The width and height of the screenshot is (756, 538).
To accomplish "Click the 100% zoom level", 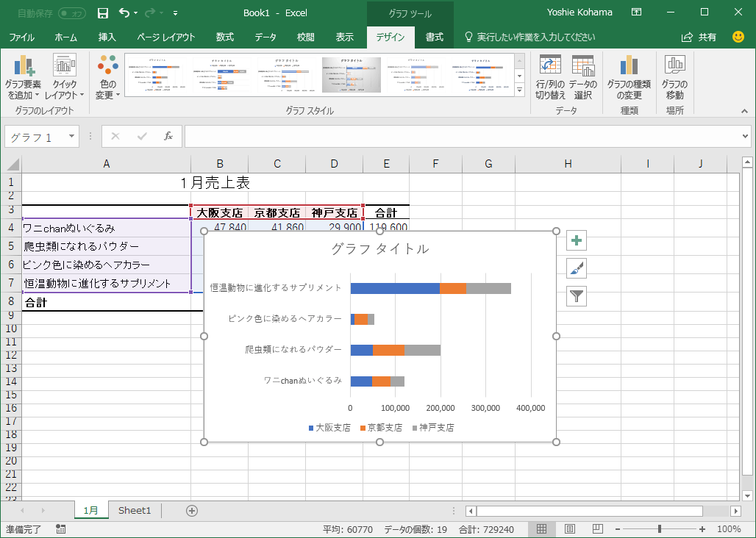I will [729, 529].
